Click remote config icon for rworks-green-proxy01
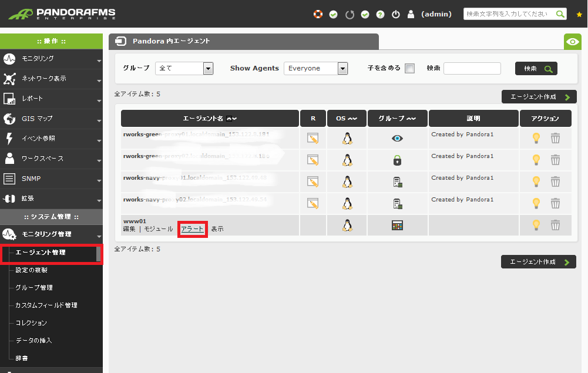Viewport: 588px width, 373px height. coord(313,138)
